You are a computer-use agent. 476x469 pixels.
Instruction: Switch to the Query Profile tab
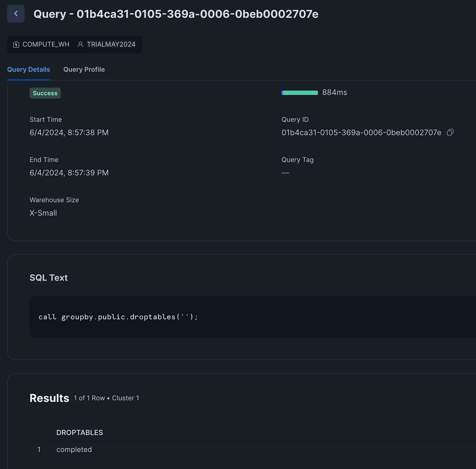point(84,69)
